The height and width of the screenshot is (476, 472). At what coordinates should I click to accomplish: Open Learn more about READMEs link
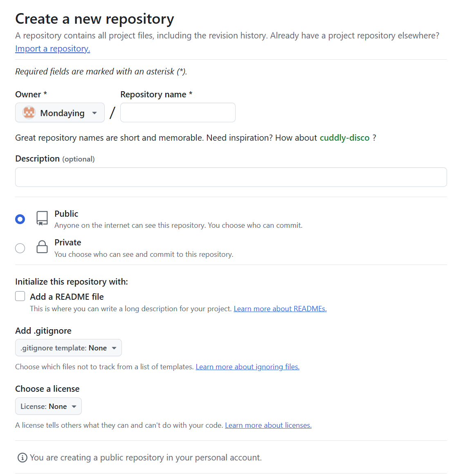click(280, 309)
